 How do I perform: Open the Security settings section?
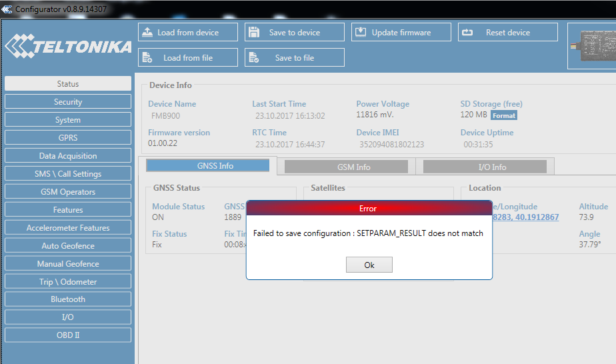(68, 102)
